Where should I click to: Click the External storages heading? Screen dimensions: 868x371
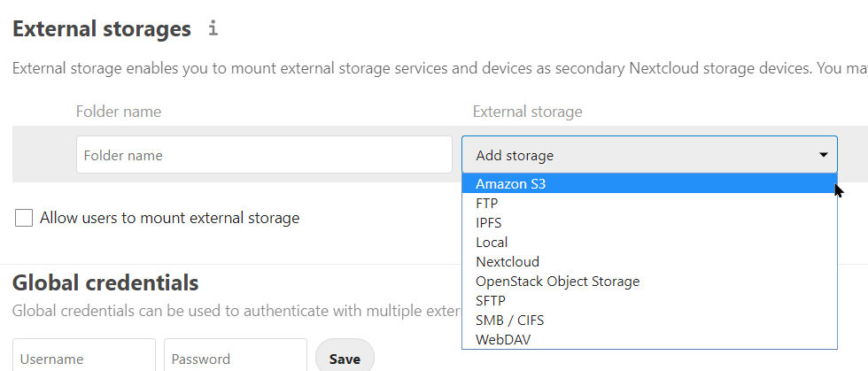102,29
